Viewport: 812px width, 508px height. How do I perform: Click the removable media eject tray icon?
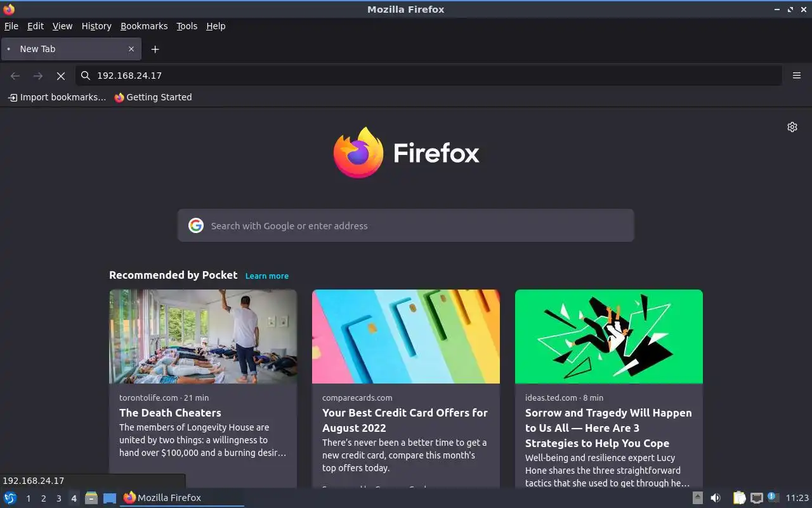698,498
